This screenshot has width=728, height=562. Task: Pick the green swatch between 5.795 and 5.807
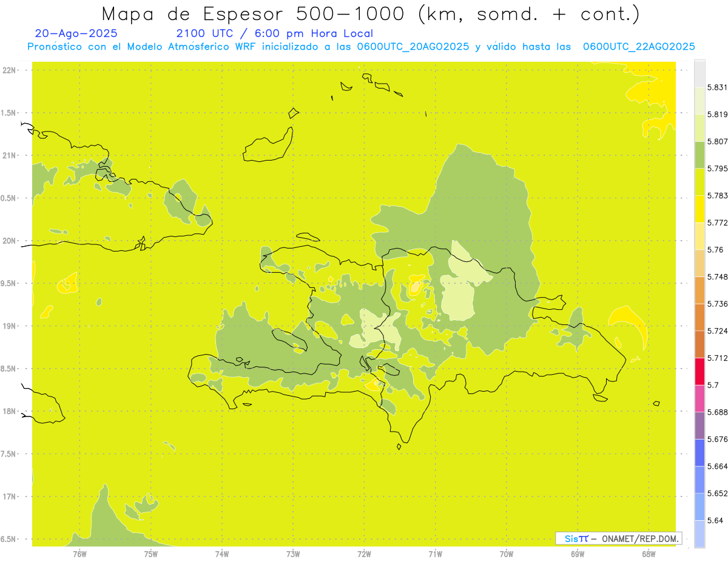coord(699,155)
